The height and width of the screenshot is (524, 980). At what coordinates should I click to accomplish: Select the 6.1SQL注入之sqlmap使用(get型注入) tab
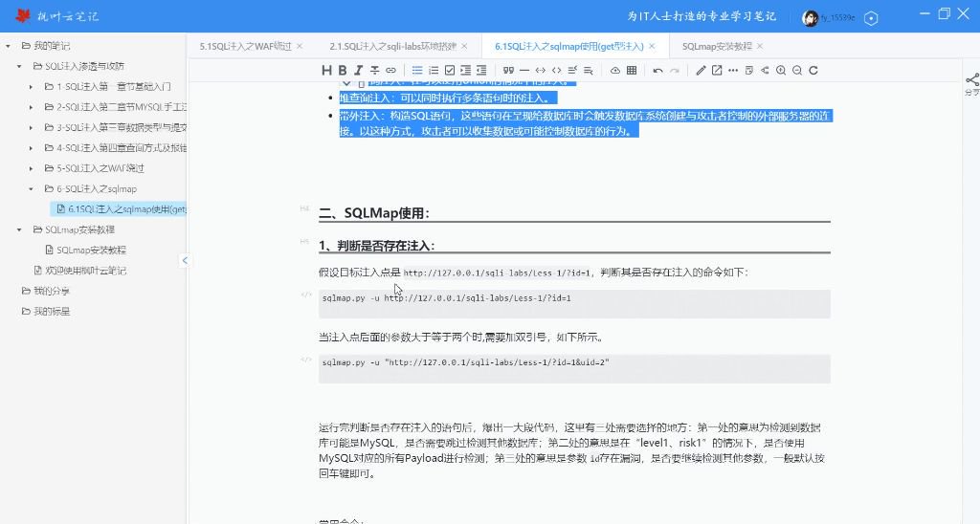568,46
